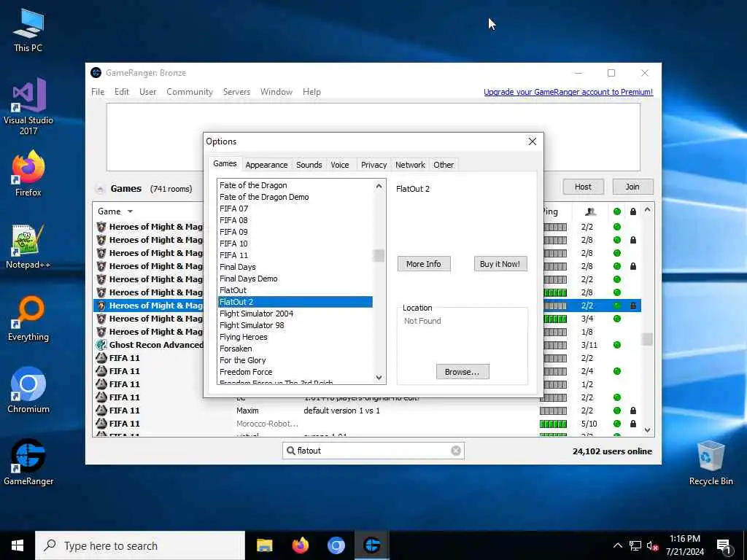Click Browse... location button
This screenshot has height=560, width=747.
click(x=462, y=372)
